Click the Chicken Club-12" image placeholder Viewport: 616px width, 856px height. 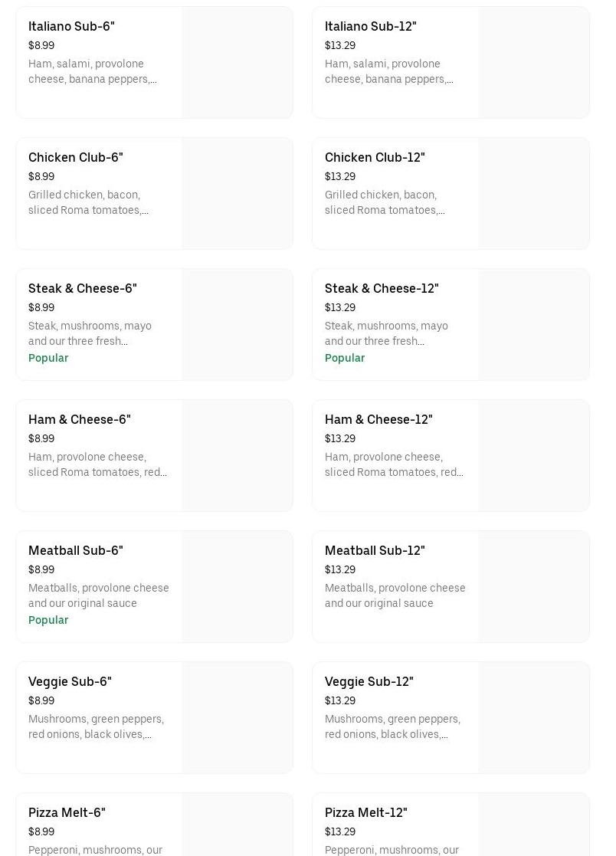(533, 194)
